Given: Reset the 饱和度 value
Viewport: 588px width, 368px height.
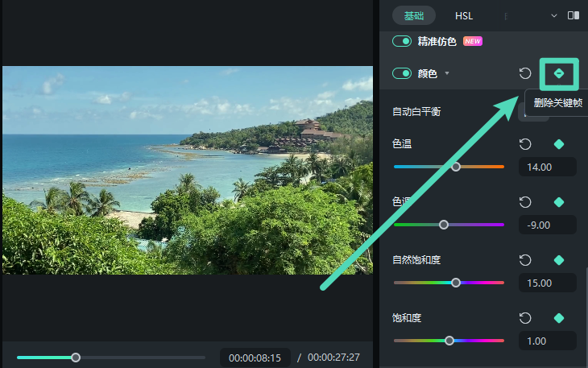Looking at the screenshot, I should (x=525, y=318).
